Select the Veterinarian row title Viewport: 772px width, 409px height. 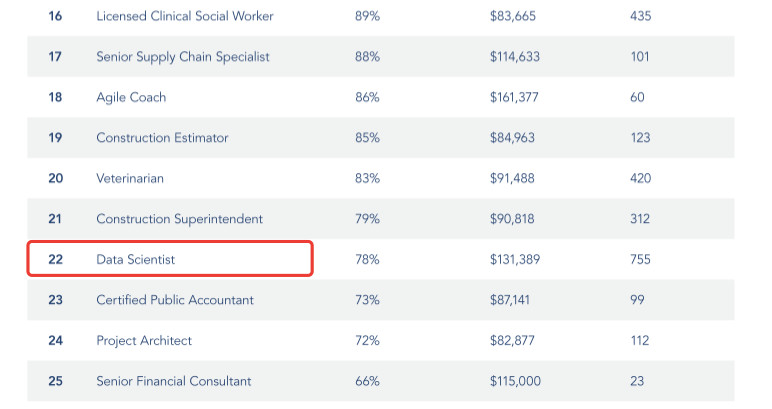coord(130,178)
